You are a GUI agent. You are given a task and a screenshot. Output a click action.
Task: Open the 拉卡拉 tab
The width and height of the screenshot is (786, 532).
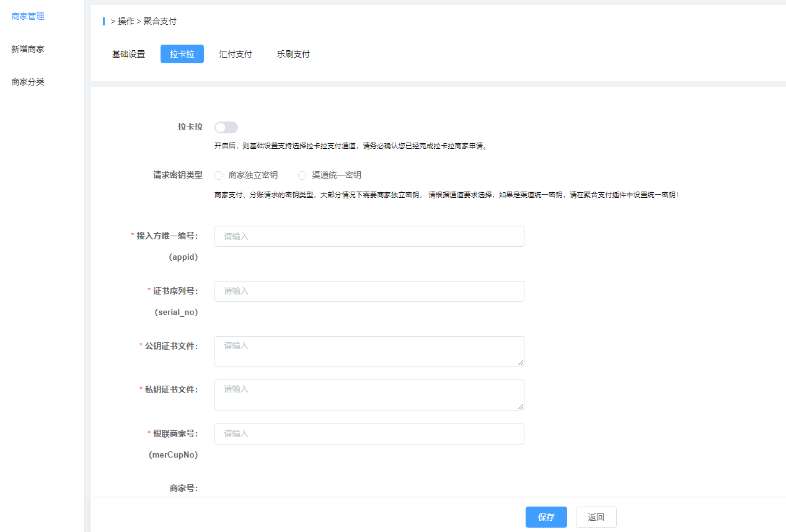coord(182,54)
